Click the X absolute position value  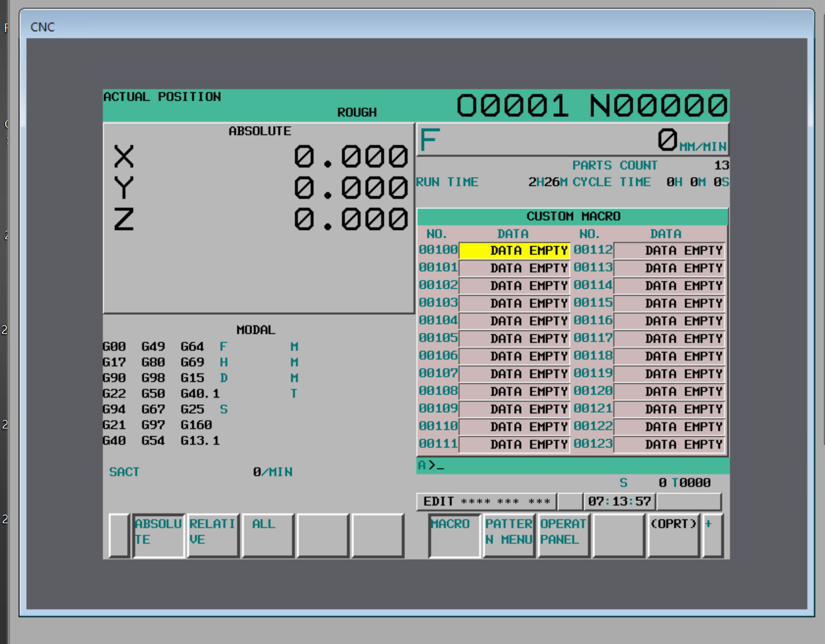pos(351,157)
